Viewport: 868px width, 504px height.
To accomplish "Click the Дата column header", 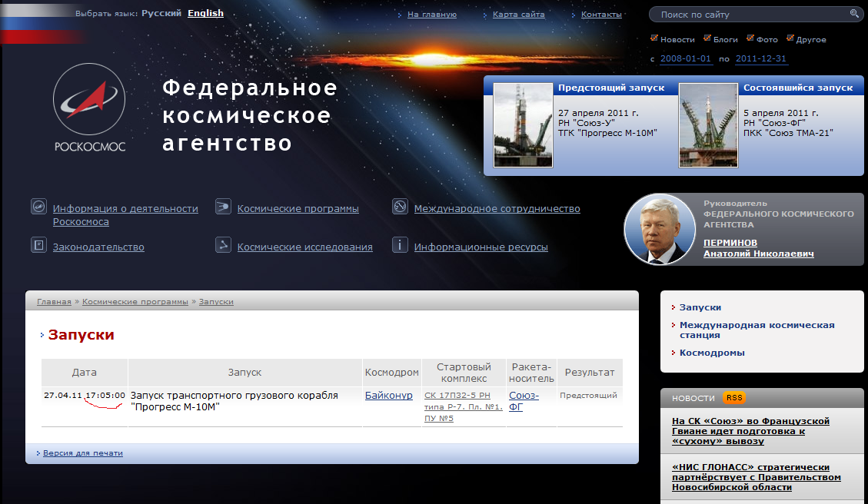I will tap(84, 373).
